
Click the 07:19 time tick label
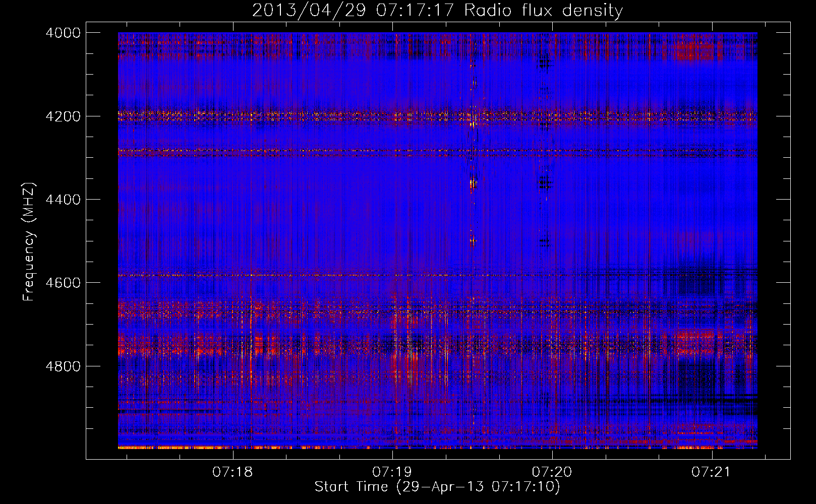click(x=392, y=472)
